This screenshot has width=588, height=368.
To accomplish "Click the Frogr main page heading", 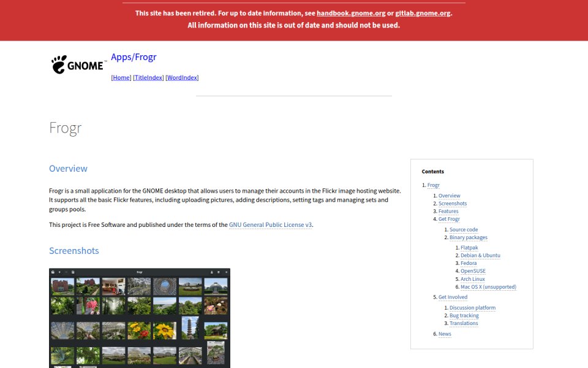I will pyautogui.click(x=66, y=128).
